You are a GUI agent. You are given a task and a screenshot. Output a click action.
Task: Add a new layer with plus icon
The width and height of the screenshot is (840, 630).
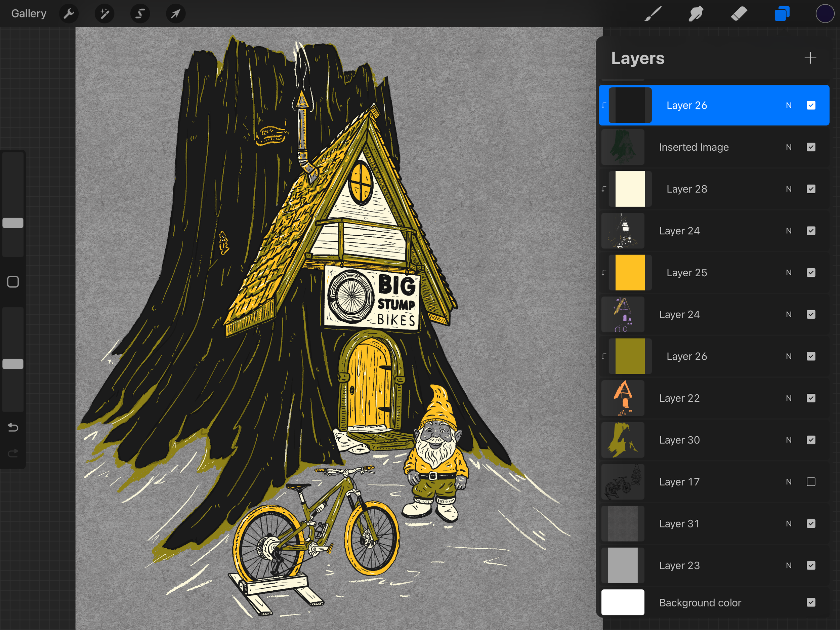(810, 58)
